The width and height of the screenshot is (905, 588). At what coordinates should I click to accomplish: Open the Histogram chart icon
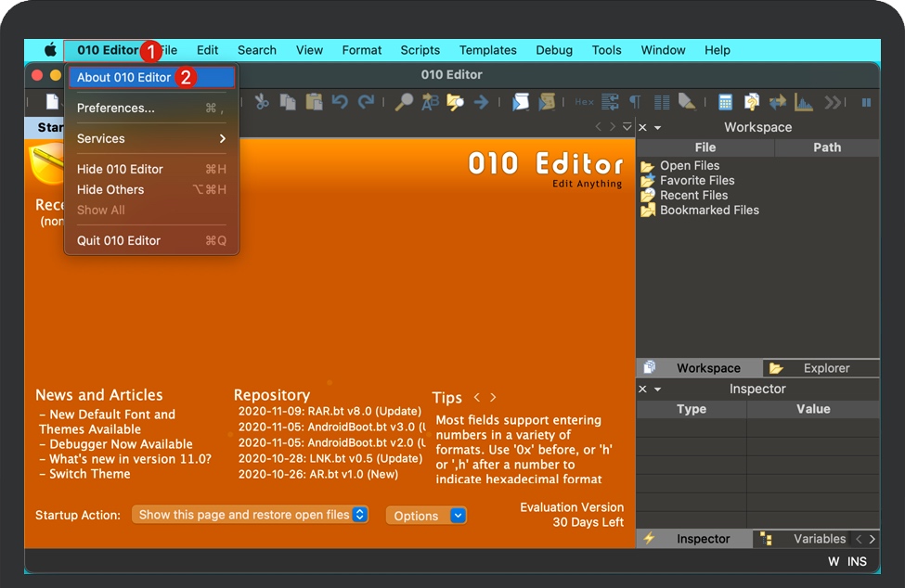(x=804, y=102)
